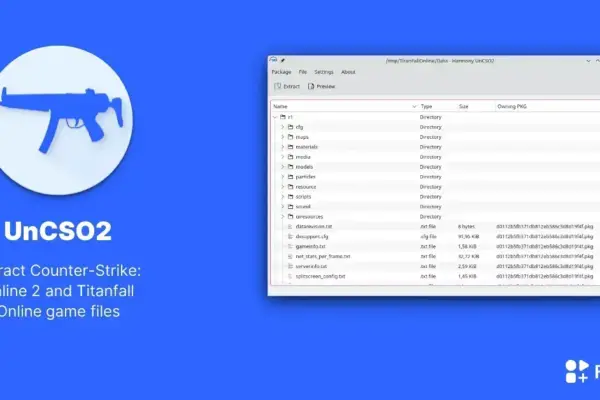600x400 pixels.
Task: Open the Settings menu
Action: coord(324,72)
